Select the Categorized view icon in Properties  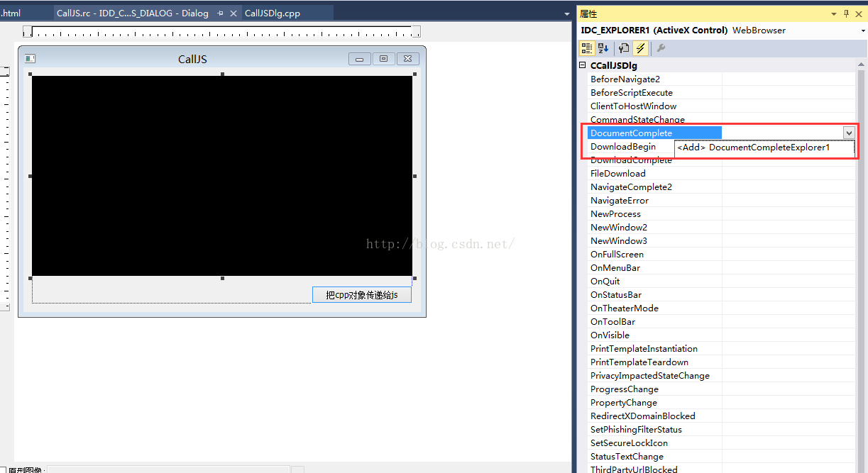point(587,48)
